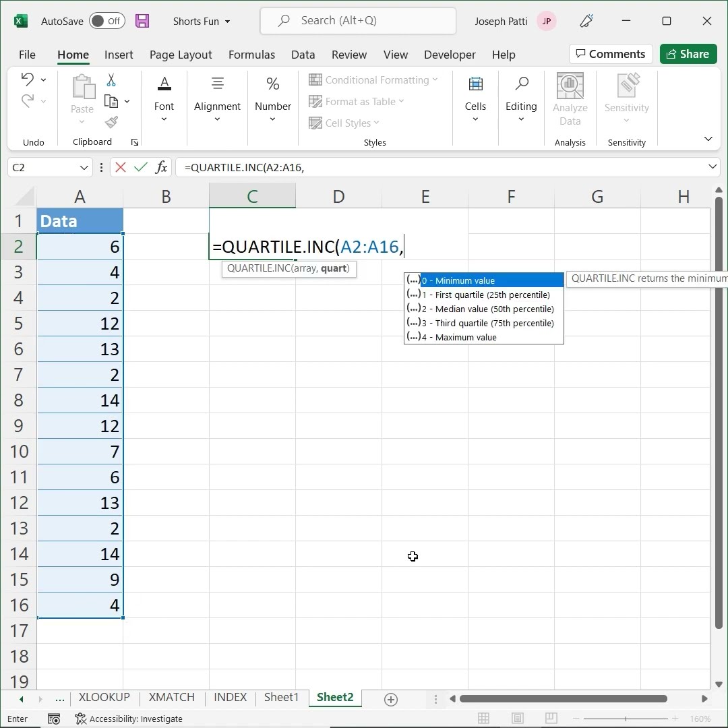Open the Clipboard dialog launcher
The image size is (728, 728).
(x=135, y=142)
